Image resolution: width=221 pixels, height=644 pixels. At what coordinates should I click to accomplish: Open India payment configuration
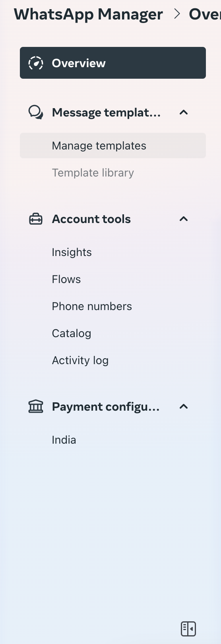[x=64, y=440]
